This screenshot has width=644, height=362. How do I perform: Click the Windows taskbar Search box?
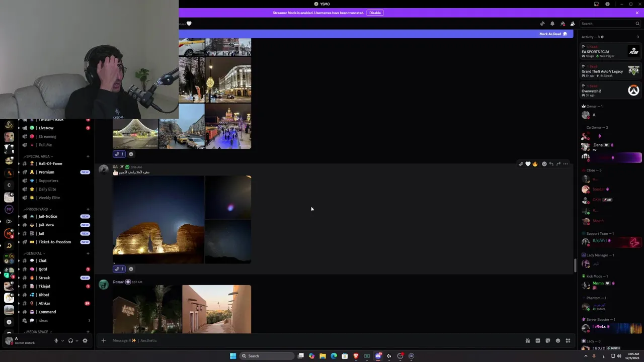tap(267, 356)
